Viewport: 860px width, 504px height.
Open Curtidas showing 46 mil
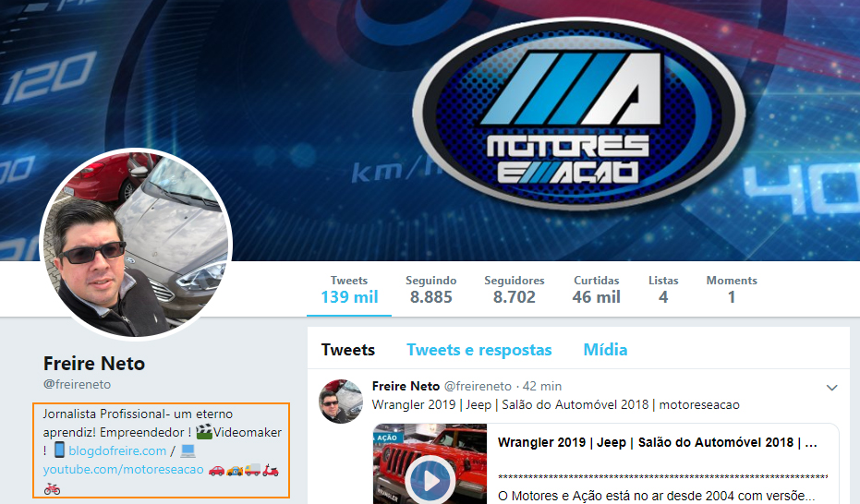[596, 289]
